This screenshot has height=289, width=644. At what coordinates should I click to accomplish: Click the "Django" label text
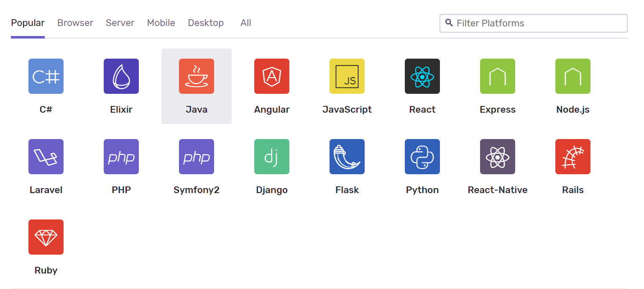pos(272,190)
